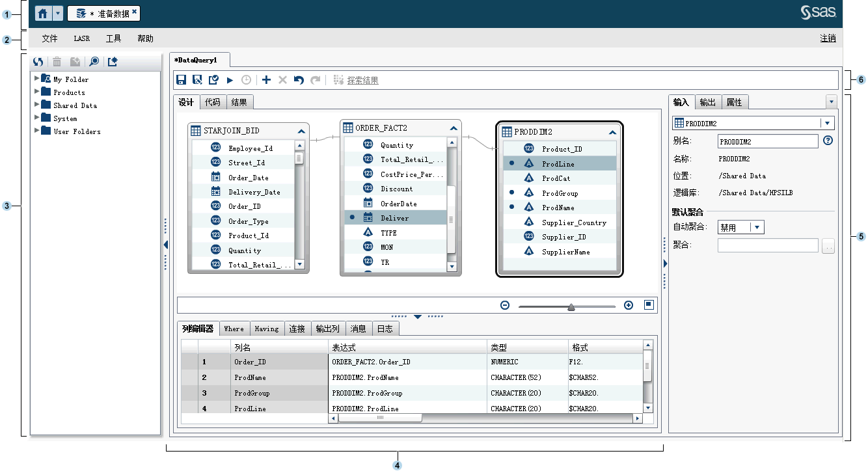Image resolution: width=868 pixels, height=473 pixels.
Task: Open help via the question mark beside 别名
Action: pyautogui.click(x=828, y=141)
